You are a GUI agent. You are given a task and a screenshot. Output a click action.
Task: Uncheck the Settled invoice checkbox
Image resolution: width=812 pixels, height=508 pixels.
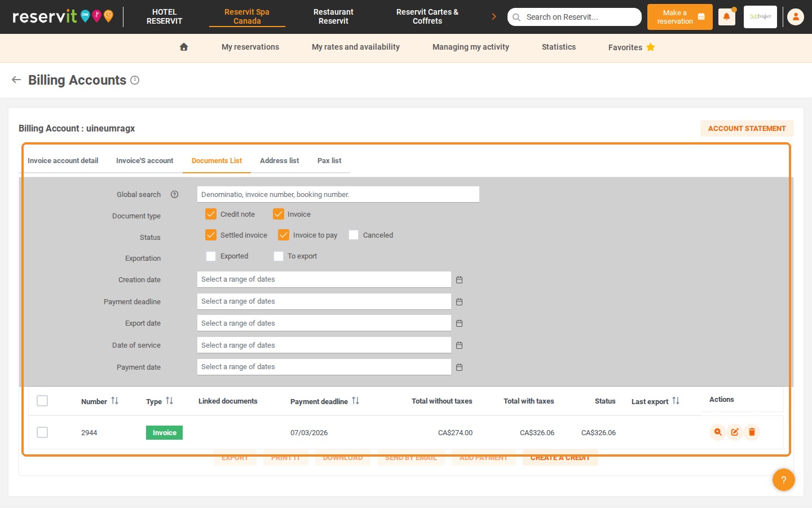[x=211, y=235]
